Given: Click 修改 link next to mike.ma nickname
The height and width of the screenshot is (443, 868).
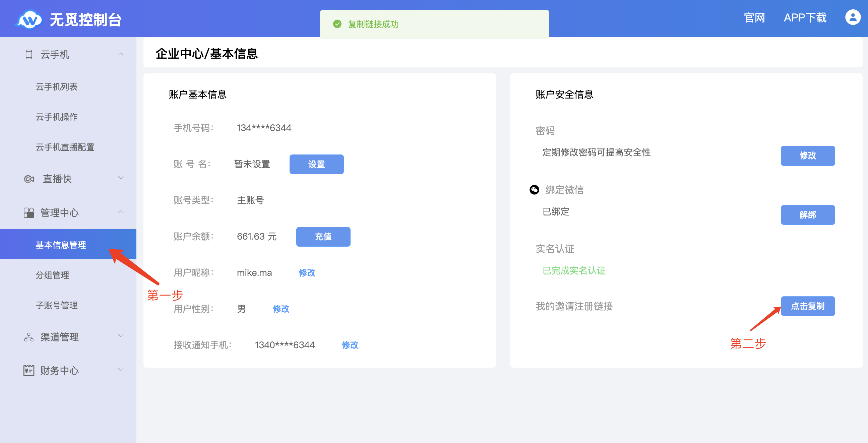Looking at the screenshot, I should [307, 272].
